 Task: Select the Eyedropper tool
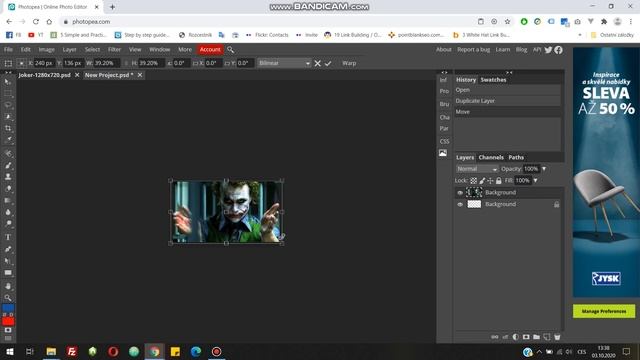coord(8,140)
